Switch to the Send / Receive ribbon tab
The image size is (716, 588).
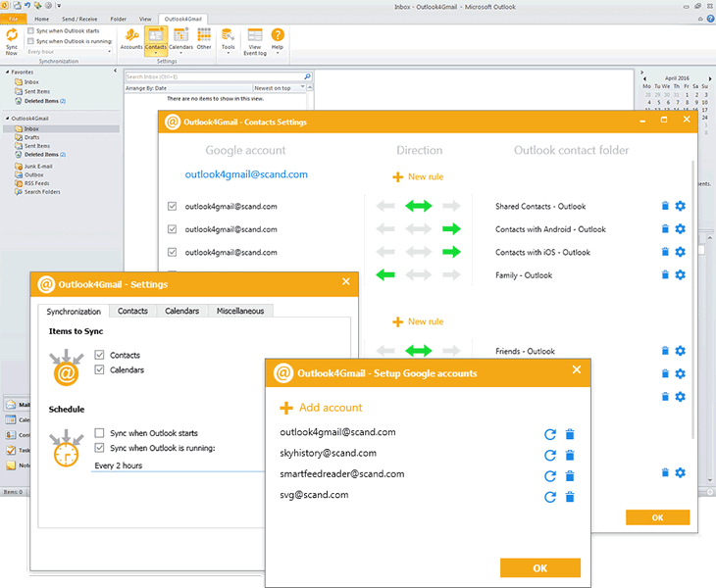coord(79,20)
